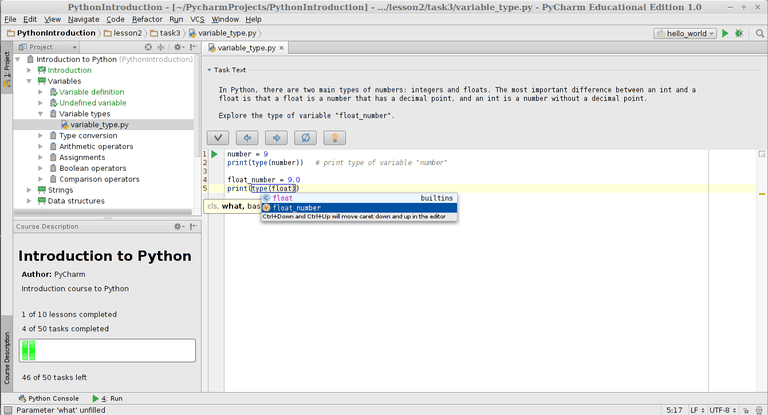Collapse the Variables lesson node
The height and width of the screenshot is (415, 768).
pyautogui.click(x=29, y=81)
